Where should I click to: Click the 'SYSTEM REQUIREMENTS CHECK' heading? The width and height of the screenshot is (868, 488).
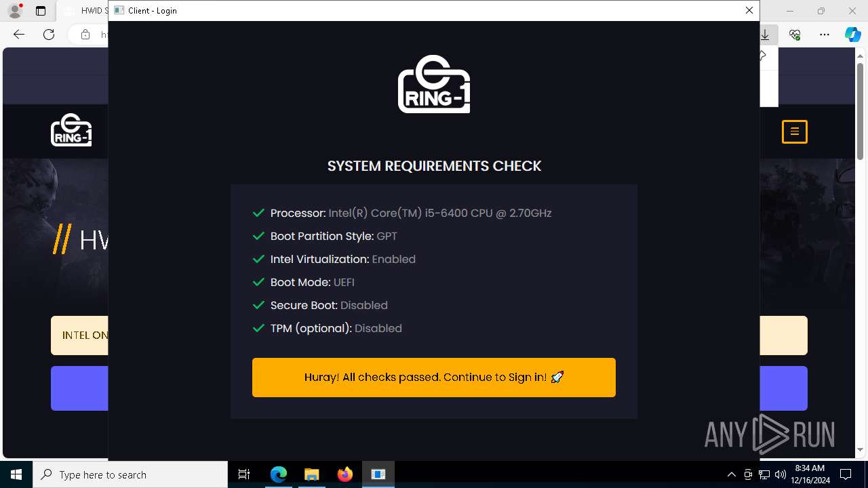pos(434,166)
